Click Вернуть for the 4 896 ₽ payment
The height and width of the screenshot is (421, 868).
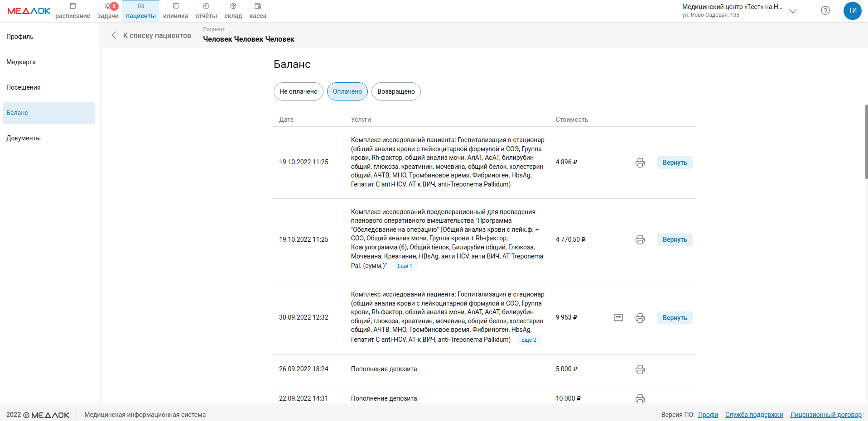(x=675, y=163)
